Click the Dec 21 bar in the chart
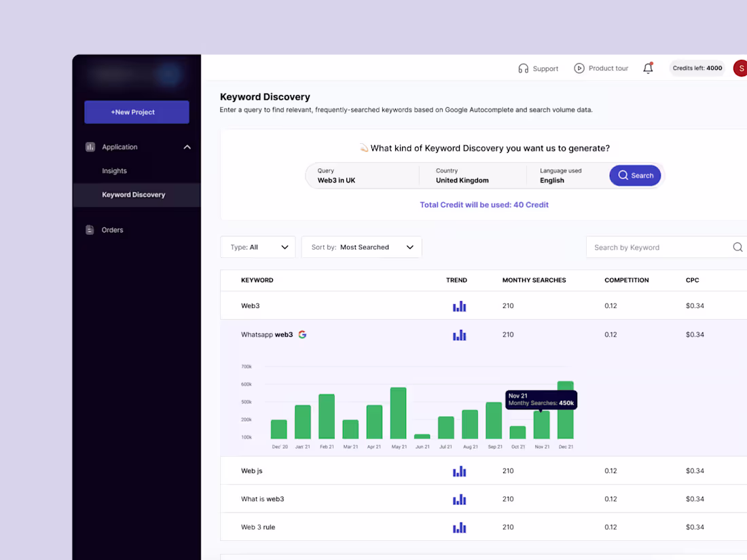Viewport: 747px width, 560px height. pos(566,411)
